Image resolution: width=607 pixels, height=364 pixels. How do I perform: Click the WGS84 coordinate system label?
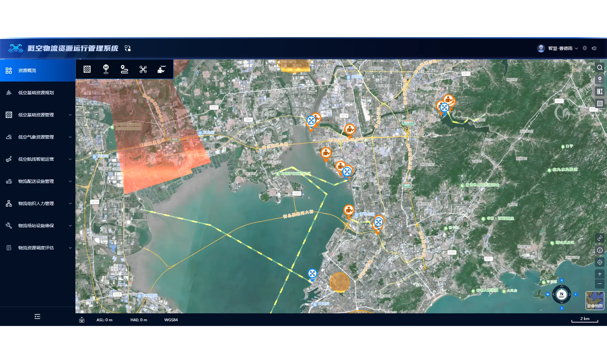tap(171, 320)
